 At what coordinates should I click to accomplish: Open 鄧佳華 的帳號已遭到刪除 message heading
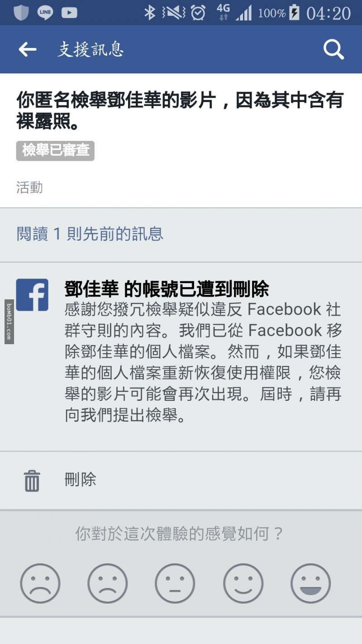(167, 288)
